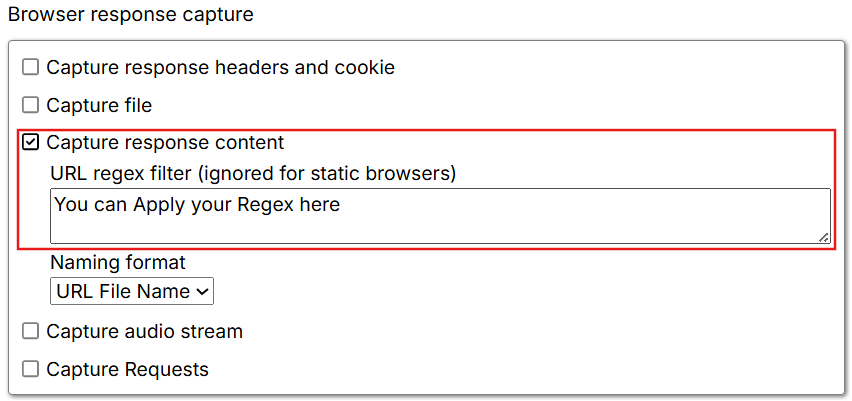Enable the Capture response headers and cookie checkbox
The image size is (852, 401).
[x=31, y=68]
